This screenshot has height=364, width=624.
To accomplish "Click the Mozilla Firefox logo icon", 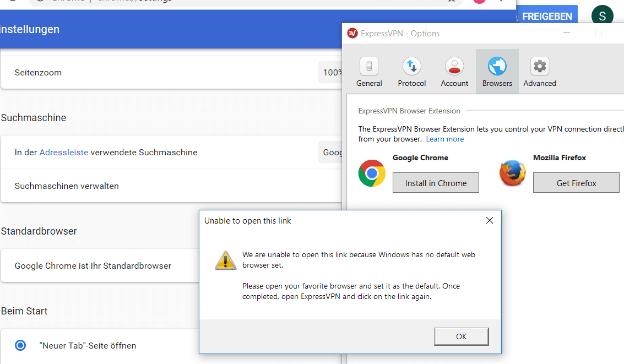I will point(513,173).
